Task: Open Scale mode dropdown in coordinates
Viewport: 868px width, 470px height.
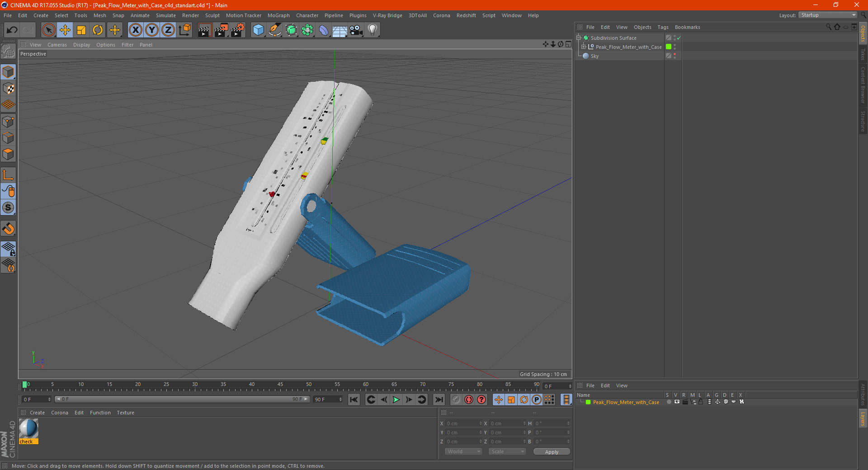Action: 507,451
